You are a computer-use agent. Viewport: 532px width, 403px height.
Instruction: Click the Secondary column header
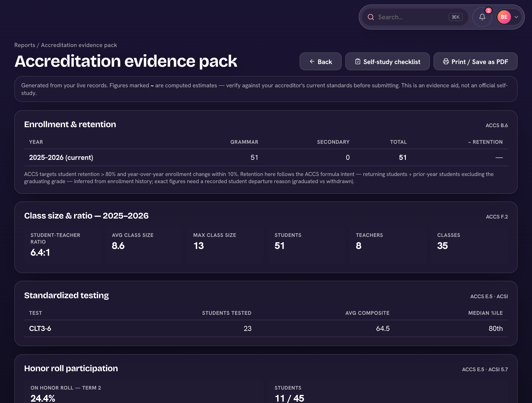tap(333, 142)
